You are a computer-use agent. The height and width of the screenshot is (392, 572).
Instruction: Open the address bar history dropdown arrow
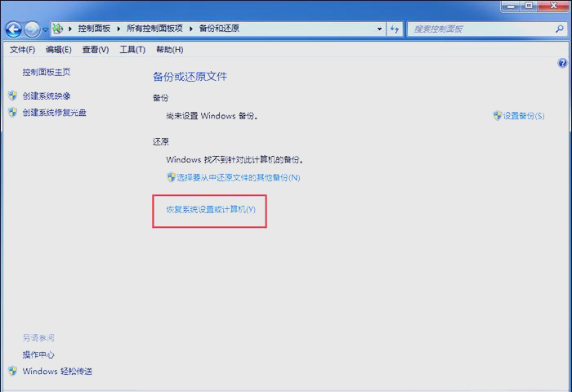[x=379, y=29]
